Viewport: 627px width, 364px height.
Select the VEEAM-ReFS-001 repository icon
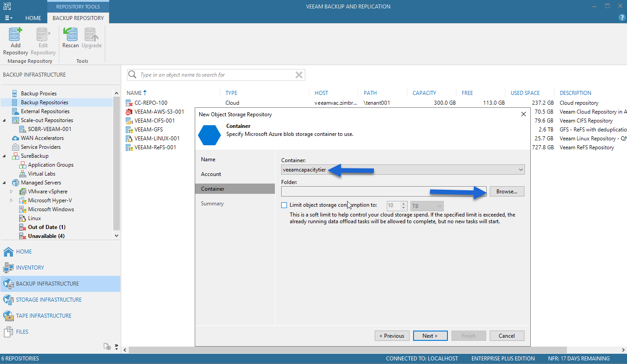[130, 147]
